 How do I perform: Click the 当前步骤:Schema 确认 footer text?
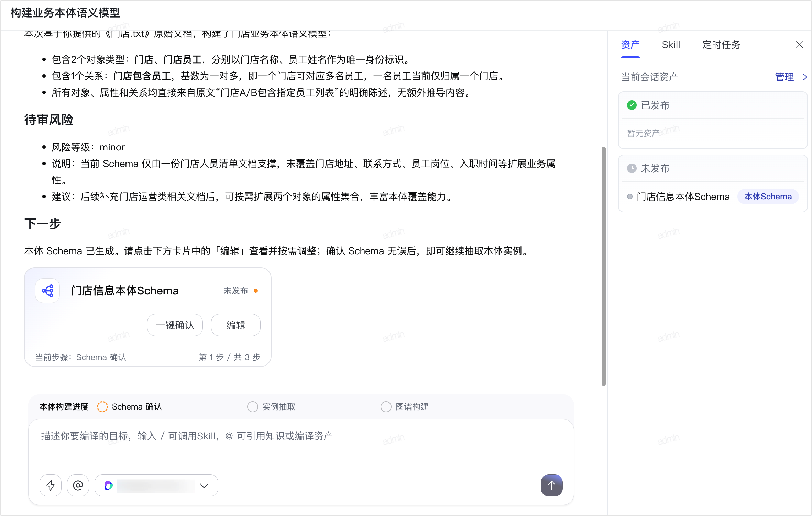81,357
